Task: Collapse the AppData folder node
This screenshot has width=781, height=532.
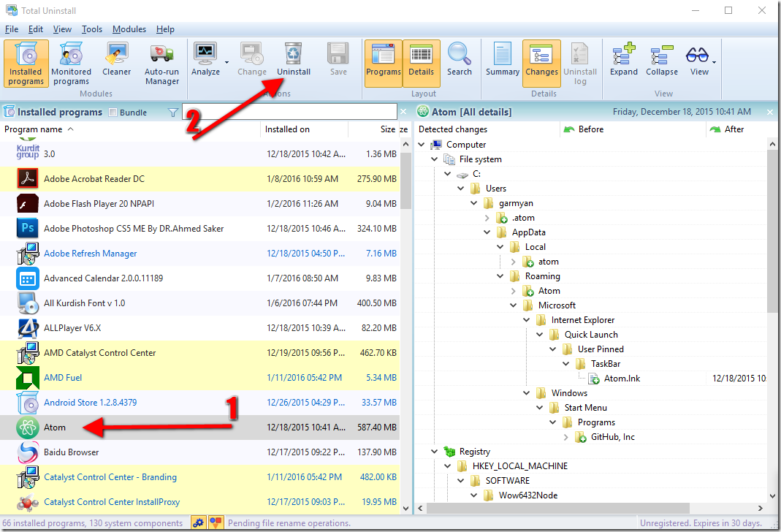Action: coord(487,232)
